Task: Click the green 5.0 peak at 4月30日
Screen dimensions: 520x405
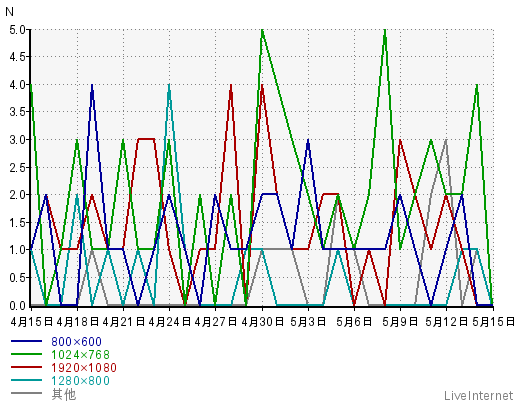Action: [262, 31]
